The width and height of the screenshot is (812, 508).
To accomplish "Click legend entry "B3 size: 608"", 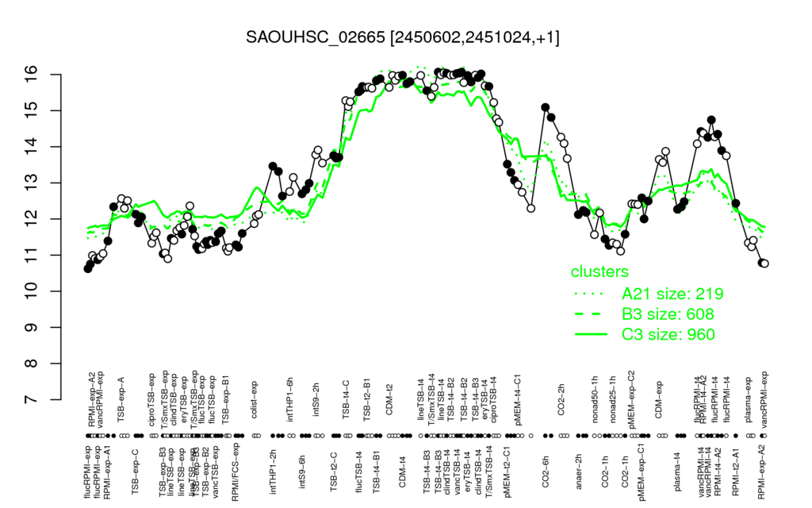I will tap(668, 314).
